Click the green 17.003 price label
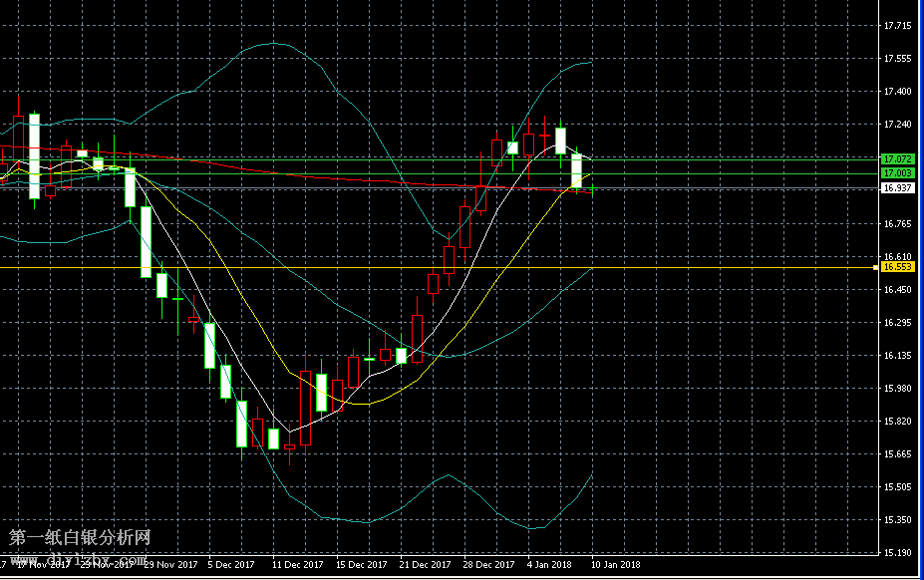This screenshot has width=924, height=580. [897, 173]
